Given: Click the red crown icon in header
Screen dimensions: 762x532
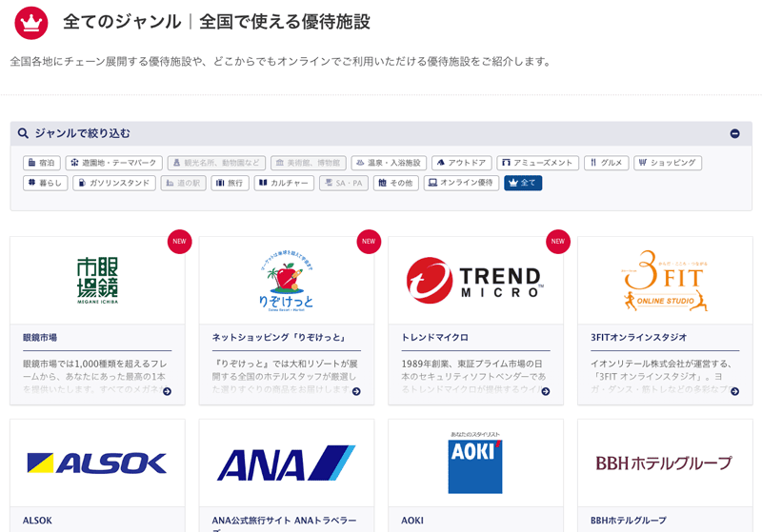Looking at the screenshot, I should 31,23.
